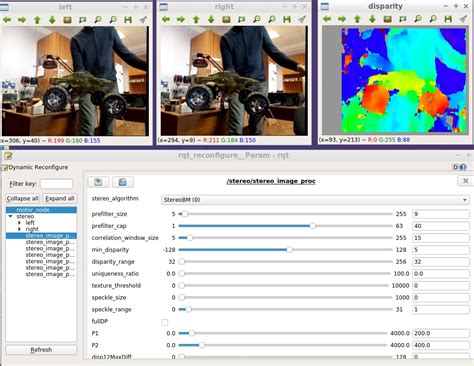Click the first magnifier icon in right window

257,20
